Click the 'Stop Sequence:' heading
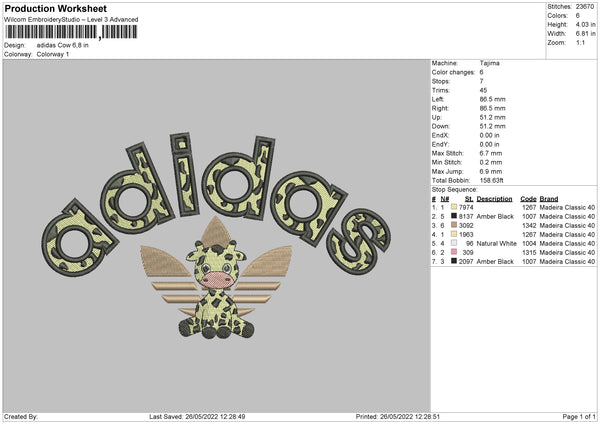The height and width of the screenshot is (424, 600). click(x=455, y=190)
